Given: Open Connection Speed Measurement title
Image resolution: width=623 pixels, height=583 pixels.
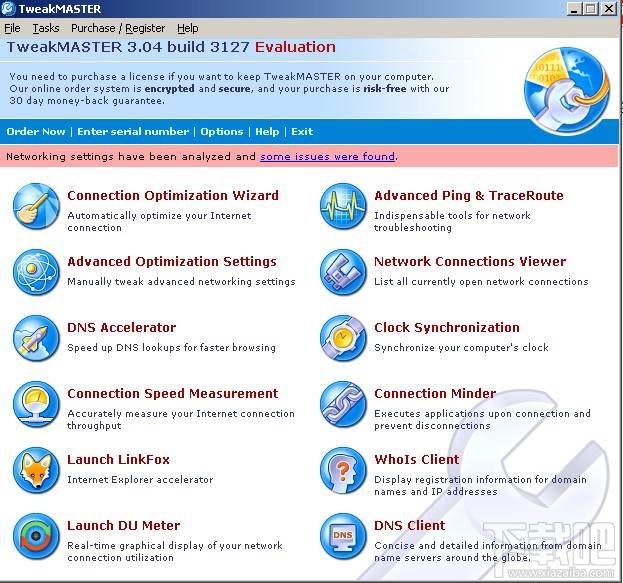Looking at the screenshot, I should click(172, 393).
